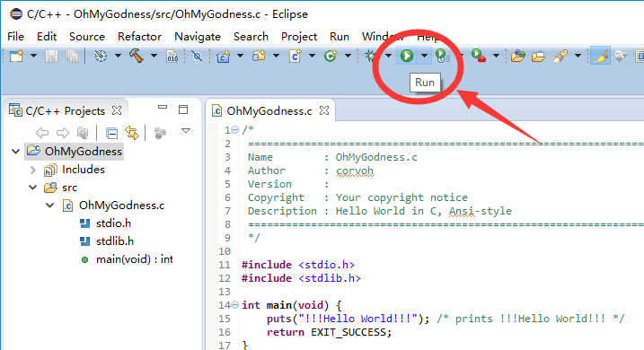Click the Build hammer icon

137,56
